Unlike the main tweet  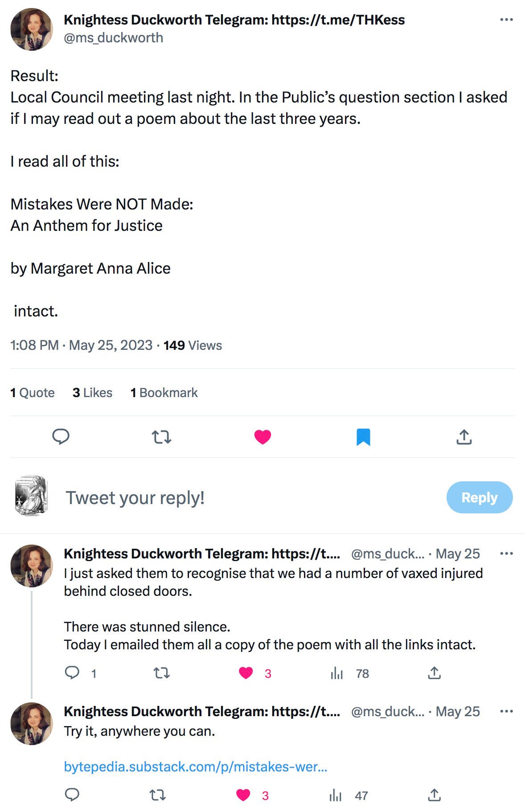point(263,437)
